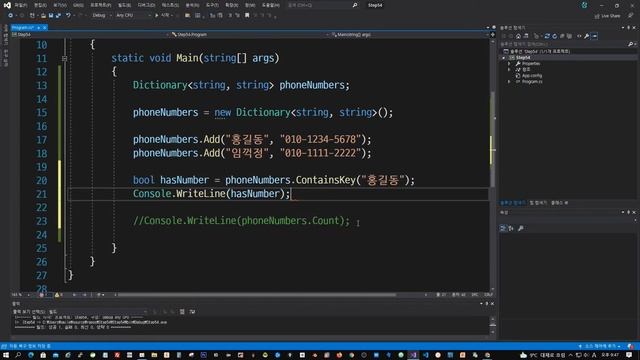Open Properties wrench icon in Solution Explorer toolbar

(x=587, y=36)
